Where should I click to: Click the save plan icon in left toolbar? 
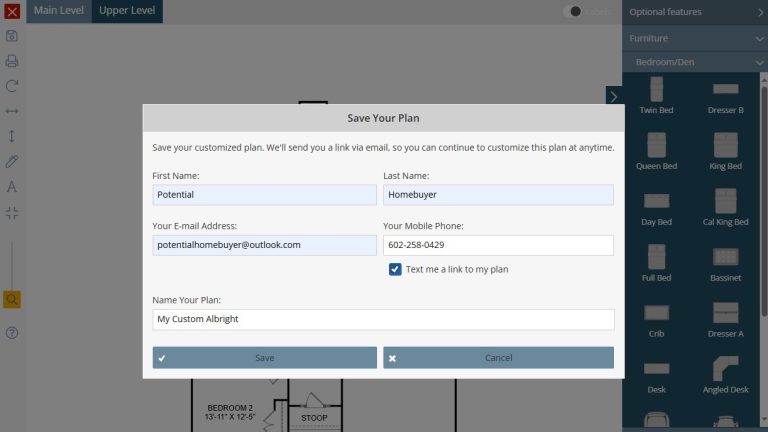click(x=12, y=36)
